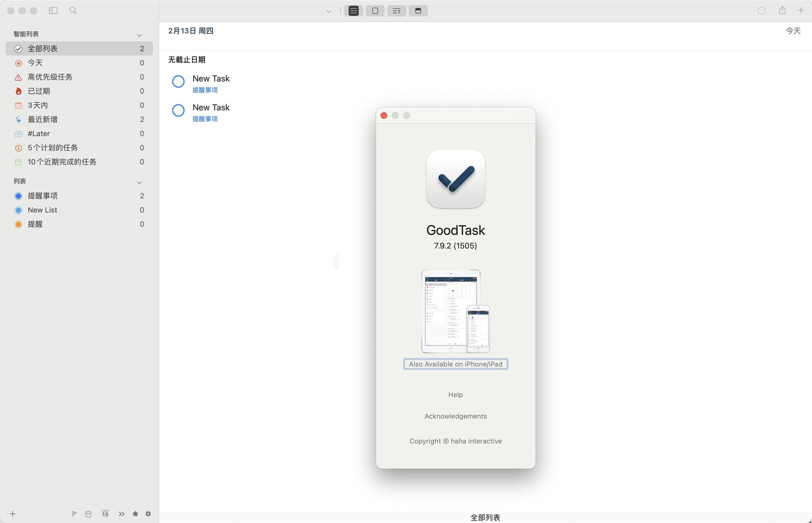The height and width of the screenshot is (523, 812).
Task: Click the archive icon beside 10个近期完成的任务
Action: click(x=18, y=162)
